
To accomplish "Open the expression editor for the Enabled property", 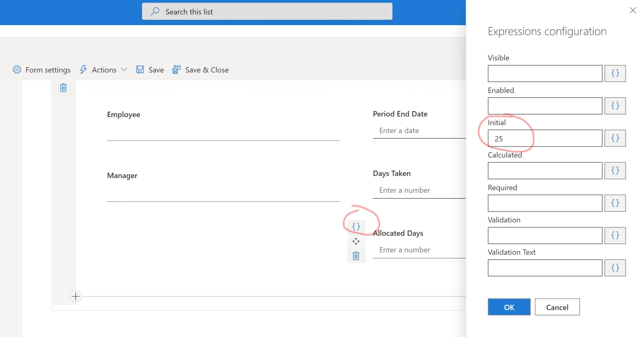I will pyautogui.click(x=615, y=106).
